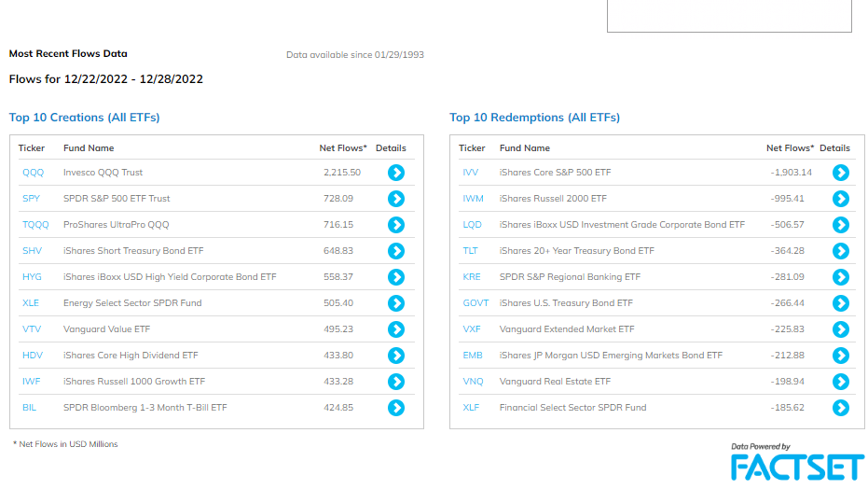Click the 728.09 net flow value

click(x=338, y=198)
